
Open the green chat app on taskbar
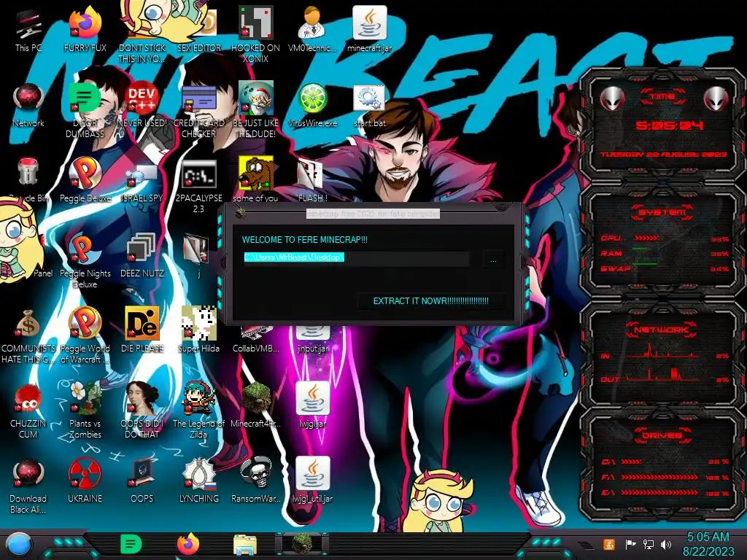(x=131, y=544)
